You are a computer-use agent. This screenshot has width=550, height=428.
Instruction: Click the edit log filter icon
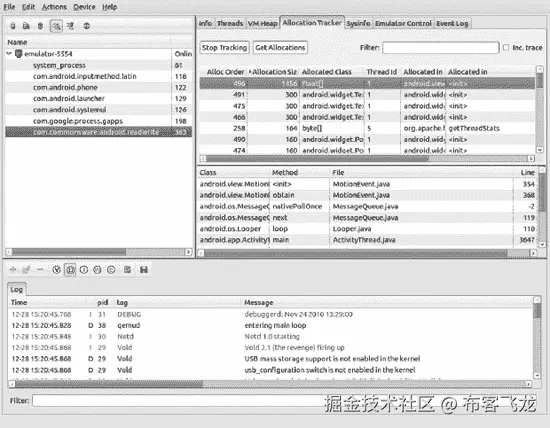(x=26, y=269)
